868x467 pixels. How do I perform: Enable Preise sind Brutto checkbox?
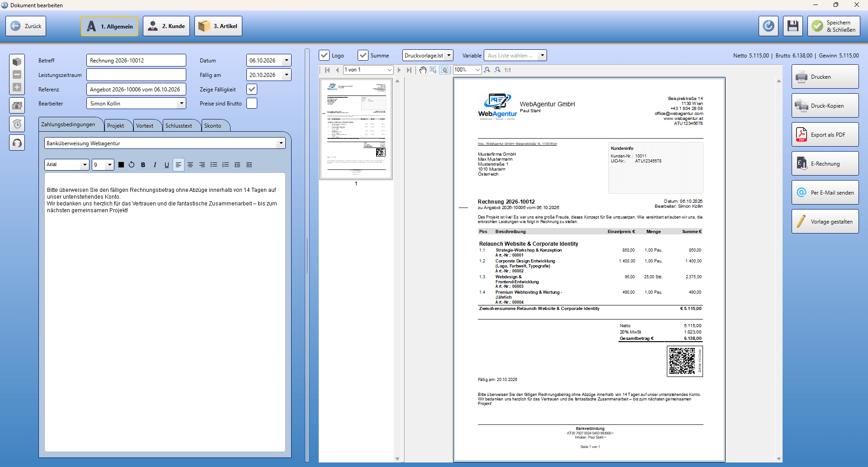point(252,103)
